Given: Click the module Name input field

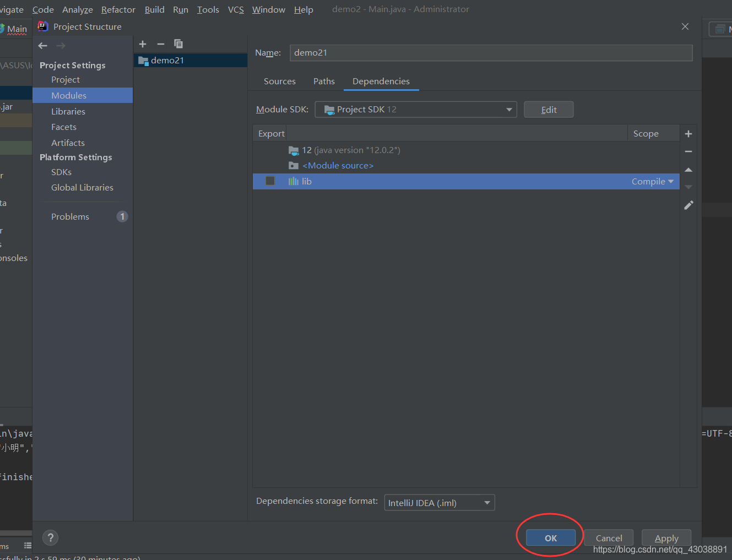Looking at the screenshot, I should [x=490, y=53].
